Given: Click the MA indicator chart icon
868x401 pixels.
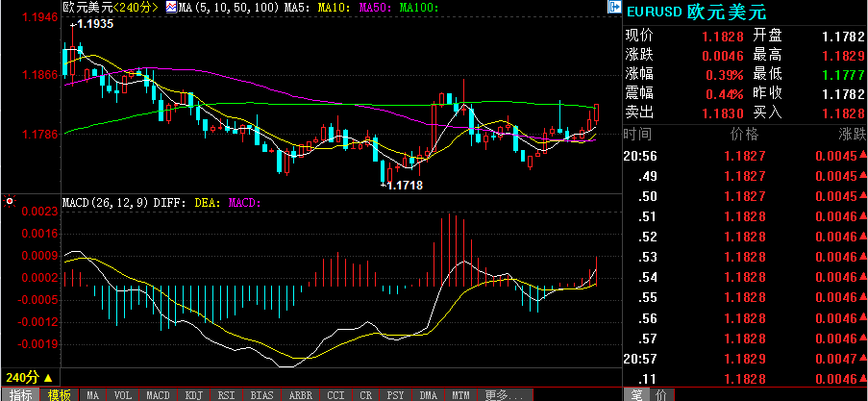Looking at the screenshot, I should pos(171,7).
